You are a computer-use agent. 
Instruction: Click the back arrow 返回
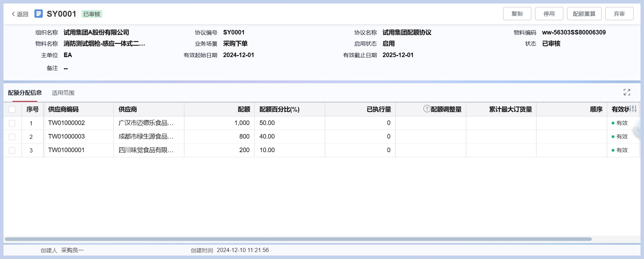[20, 14]
